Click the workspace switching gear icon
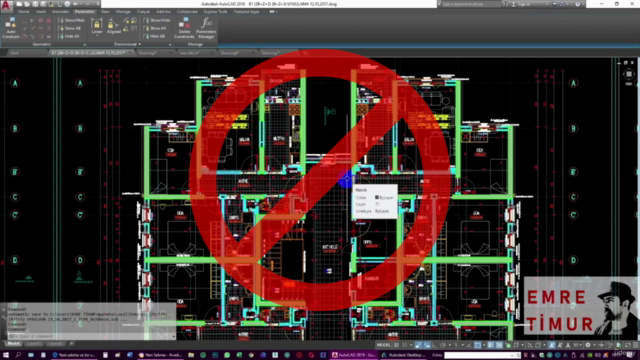This screenshot has width=640, height=360. (588, 345)
